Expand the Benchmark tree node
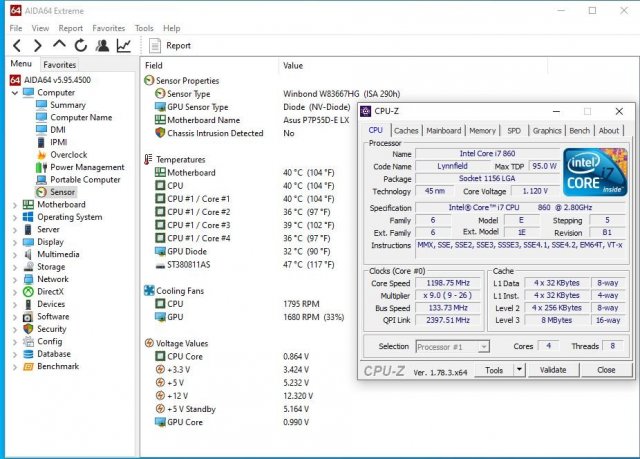The width and height of the screenshot is (640, 459). point(14,366)
